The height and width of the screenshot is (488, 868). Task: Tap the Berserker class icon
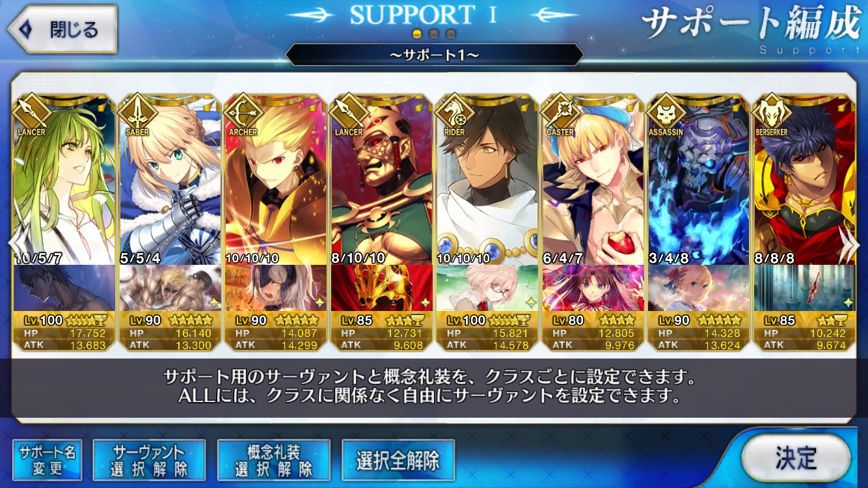[771, 111]
